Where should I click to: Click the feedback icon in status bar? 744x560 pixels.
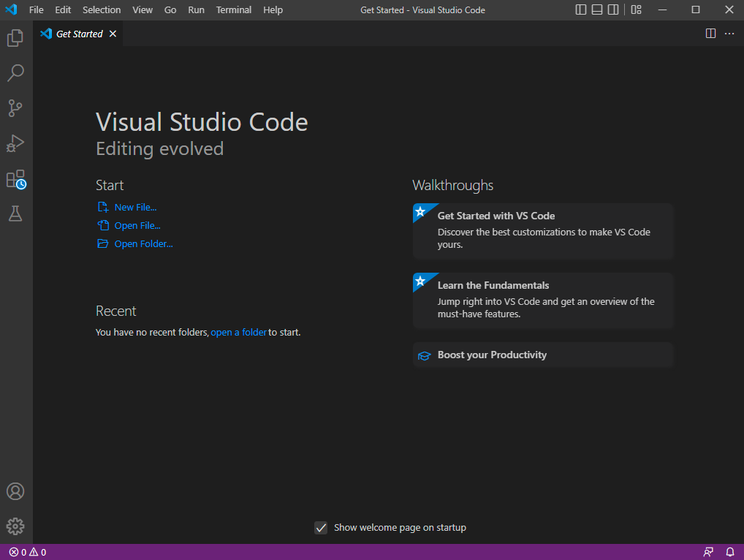click(708, 552)
